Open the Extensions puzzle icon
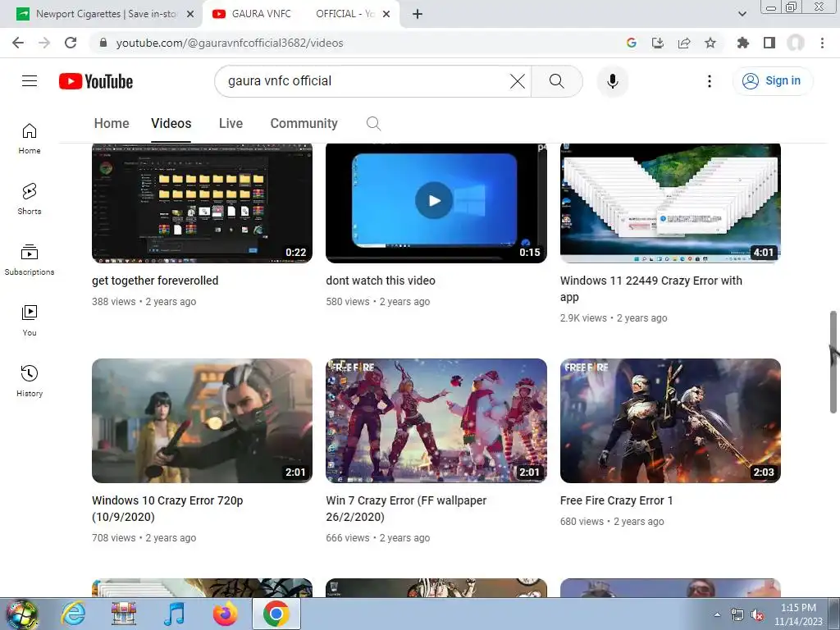Image resolution: width=840 pixels, height=630 pixels. [743, 43]
